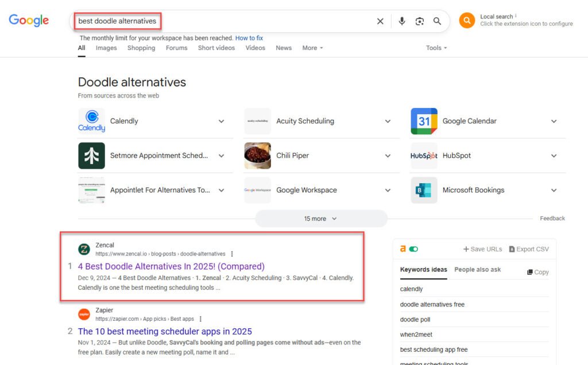
Task: Click the Zencal favicon
Action: coord(84,249)
